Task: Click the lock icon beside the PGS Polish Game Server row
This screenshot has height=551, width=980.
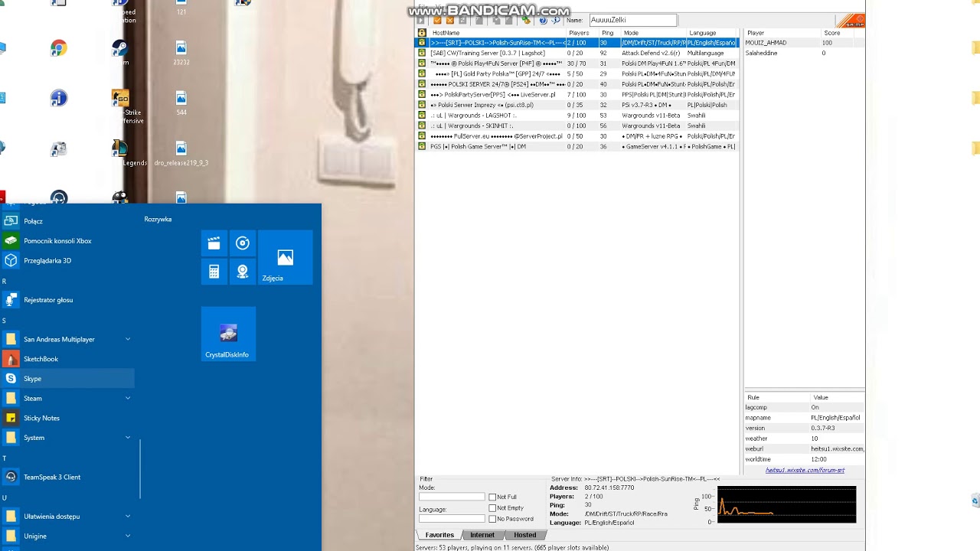Action: click(422, 146)
